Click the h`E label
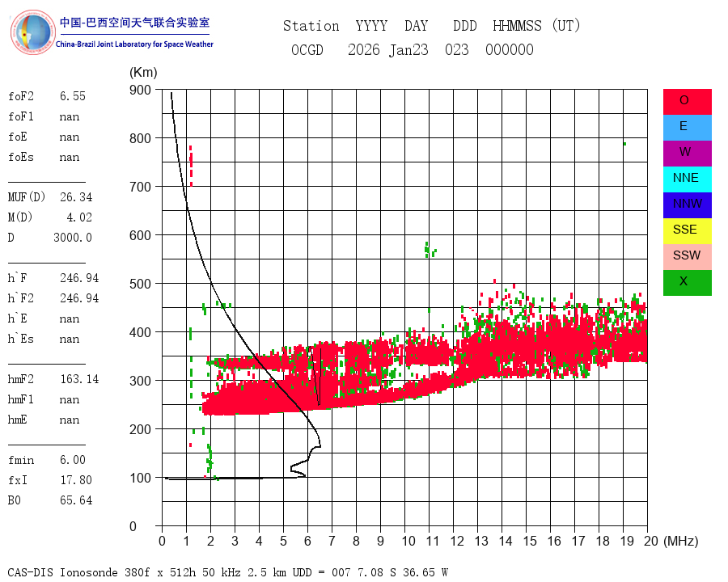Image resolution: width=728 pixels, height=582 pixels. [18, 318]
